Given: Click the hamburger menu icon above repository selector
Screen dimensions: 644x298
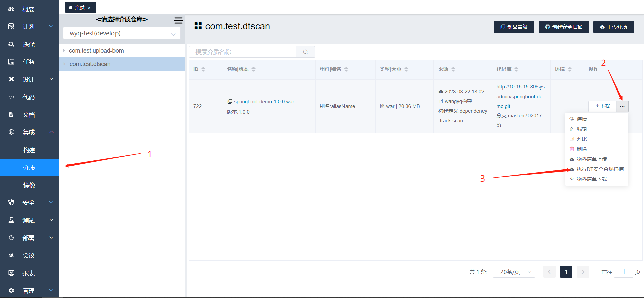Looking at the screenshot, I should tap(178, 21).
